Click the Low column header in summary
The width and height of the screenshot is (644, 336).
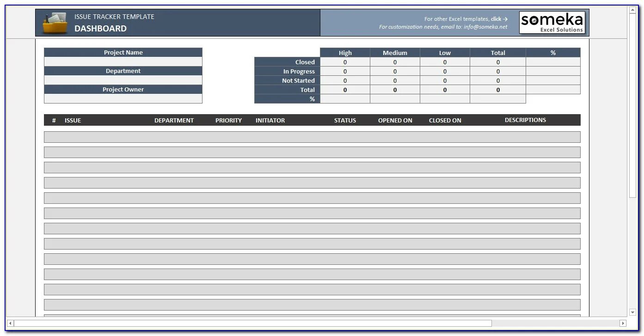tap(445, 53)
